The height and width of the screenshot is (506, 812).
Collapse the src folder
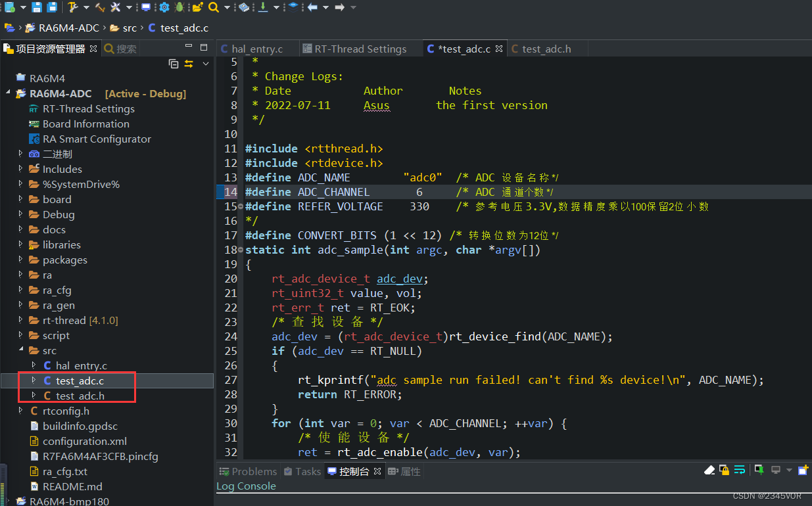(20, 350)
